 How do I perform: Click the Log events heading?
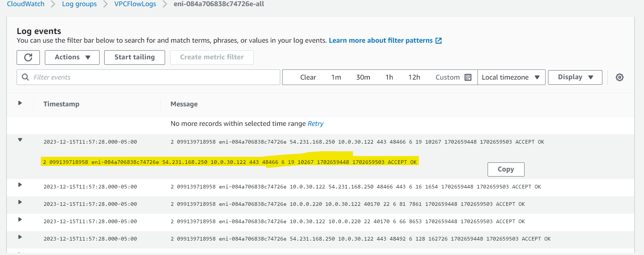39,31
